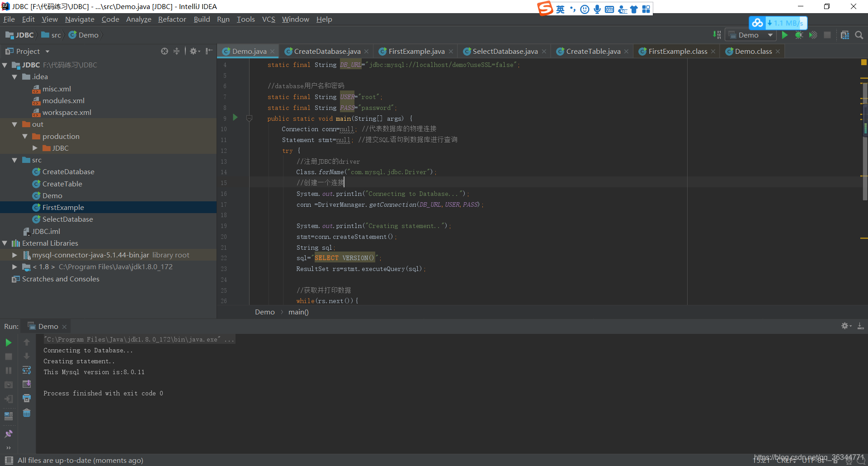The image size is (868, 466).
Task: Toggle pin tab in the Run panel
Action: pyautogui.click(x=9, y=433)
